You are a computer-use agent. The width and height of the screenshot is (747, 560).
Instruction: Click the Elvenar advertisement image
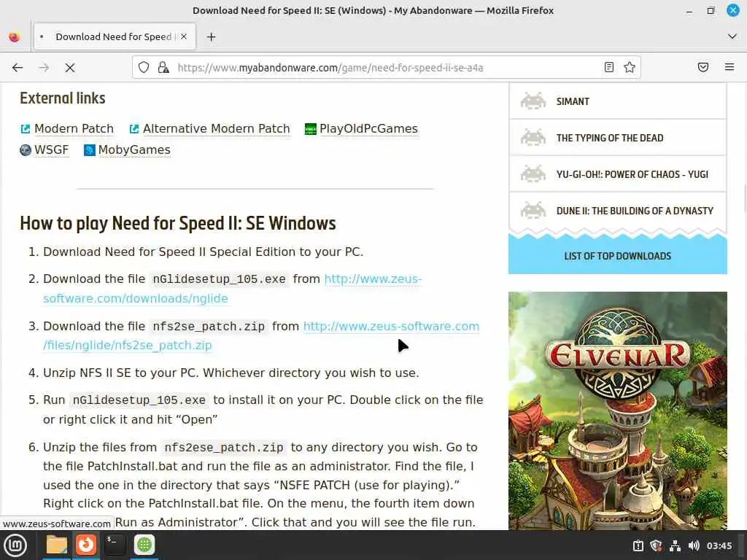tap(617, 411)
